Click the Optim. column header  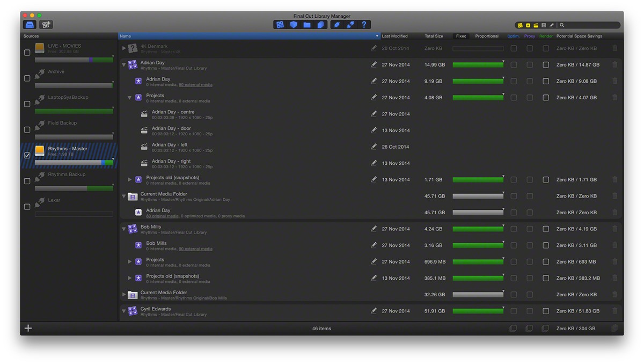tap(513, 36)
